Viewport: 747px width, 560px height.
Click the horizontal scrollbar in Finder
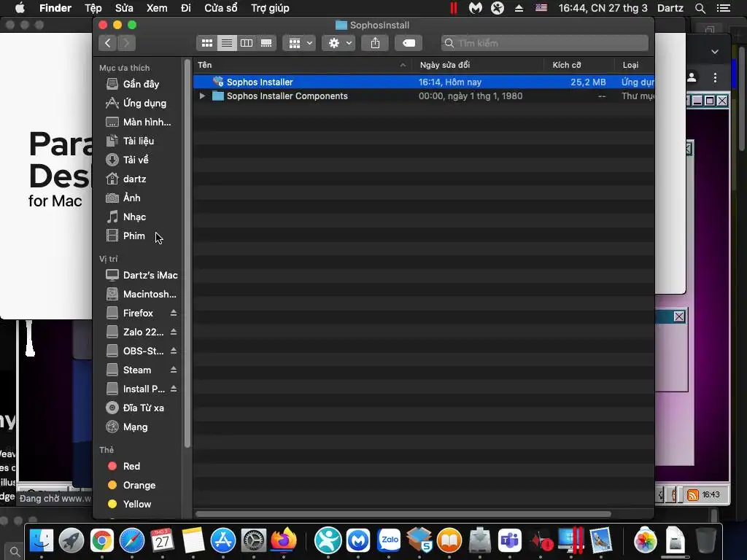(403, 514)
